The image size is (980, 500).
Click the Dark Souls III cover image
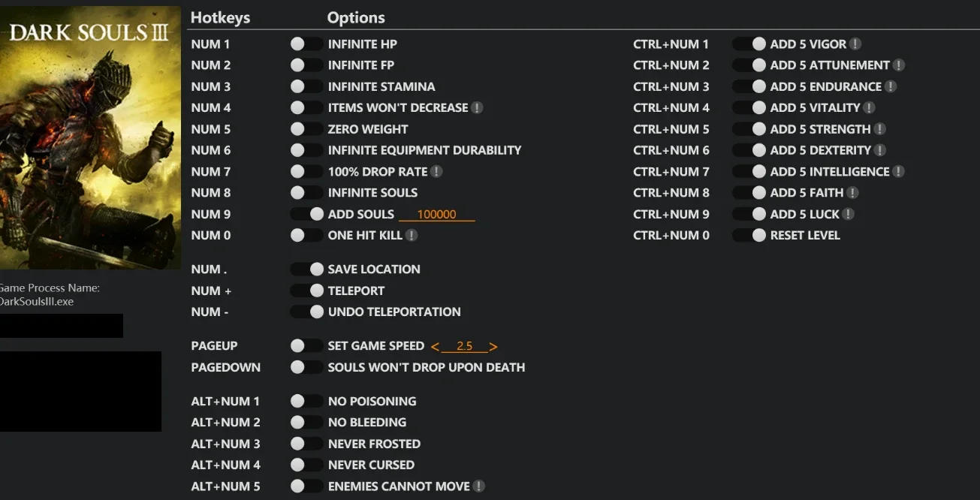[x=90, y=138]
